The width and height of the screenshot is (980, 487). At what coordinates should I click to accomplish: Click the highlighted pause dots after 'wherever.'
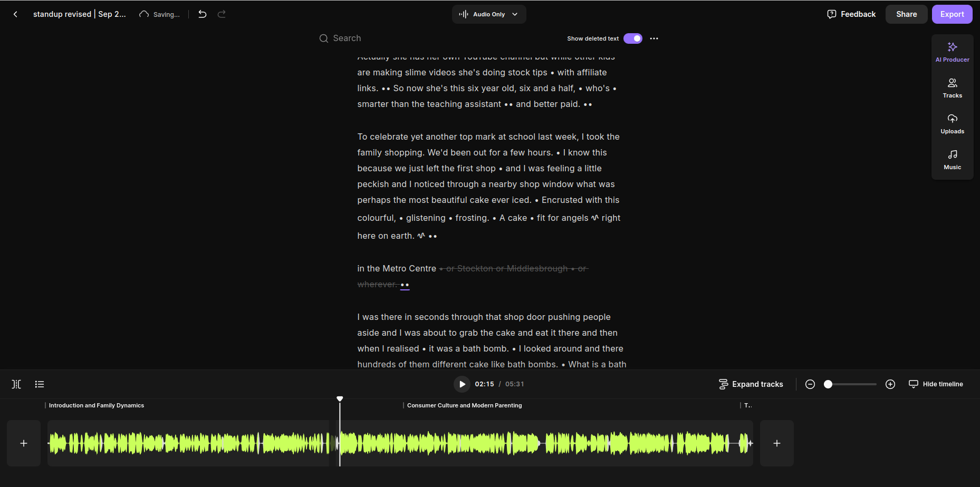click(405, 285)
